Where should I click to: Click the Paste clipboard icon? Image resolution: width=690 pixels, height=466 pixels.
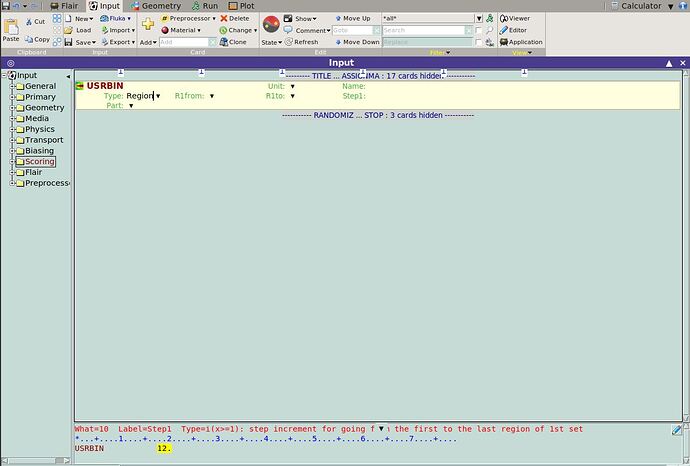coord(11,26)
